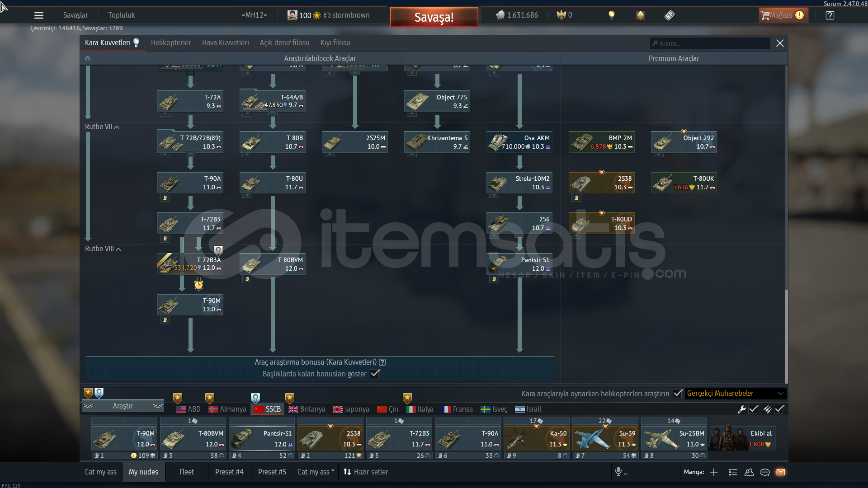Open help icon beside Araç araştırma bonusu
Screen dimensions: 868x488
tap(382, 362)
